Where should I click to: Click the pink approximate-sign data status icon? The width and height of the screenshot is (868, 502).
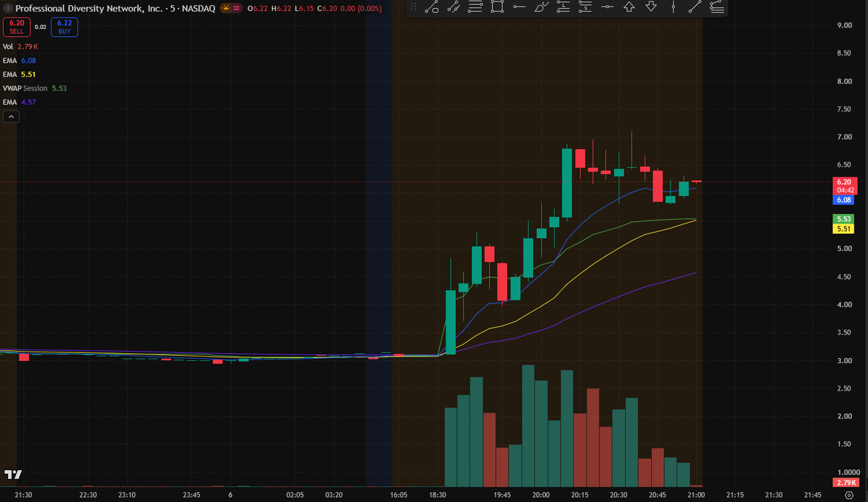[237, 8]
